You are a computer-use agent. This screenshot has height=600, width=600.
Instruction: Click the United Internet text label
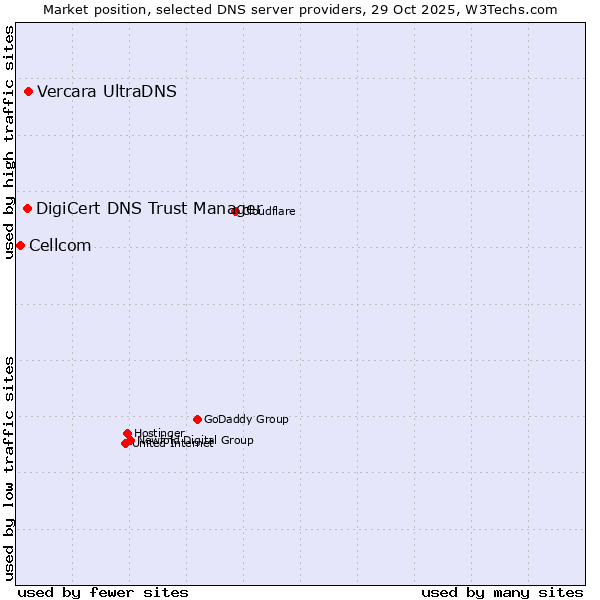tap(172, 444)
